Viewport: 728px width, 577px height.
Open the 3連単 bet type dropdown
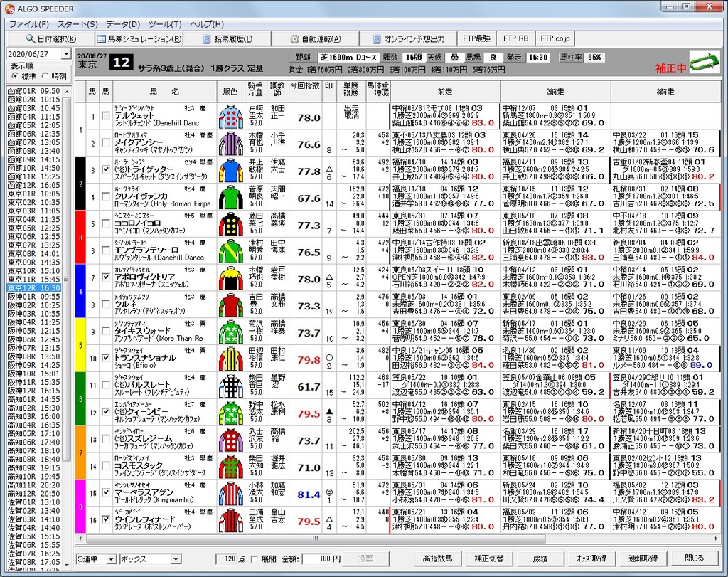click(111, 559)
